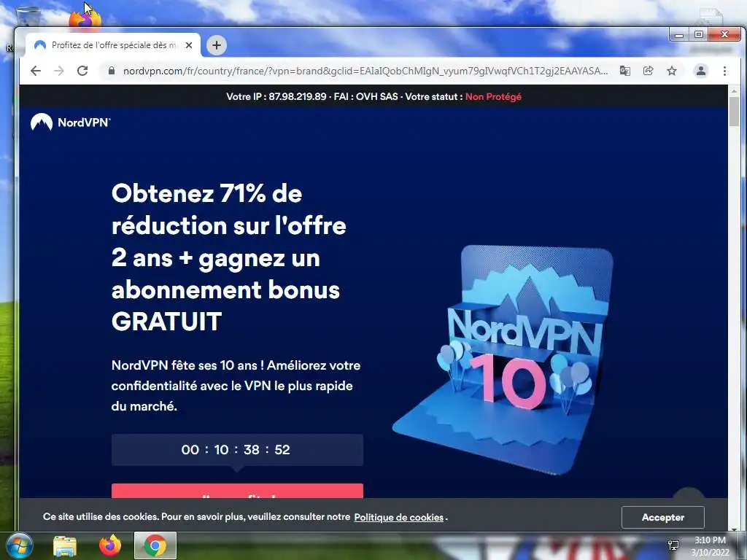Accept cookies with the Accepter button

(662, 517)
